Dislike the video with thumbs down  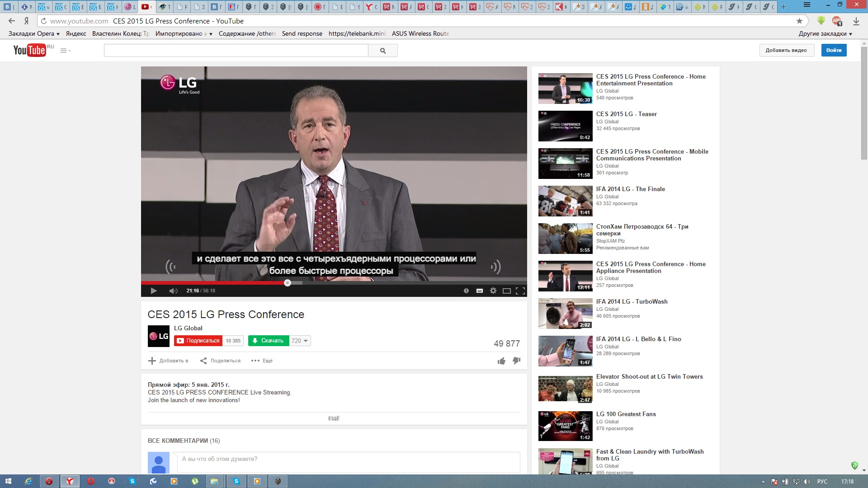click(516, 361)
